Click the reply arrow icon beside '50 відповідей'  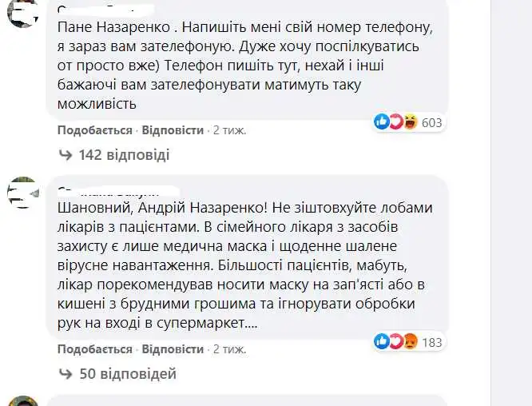pos(66,374)
